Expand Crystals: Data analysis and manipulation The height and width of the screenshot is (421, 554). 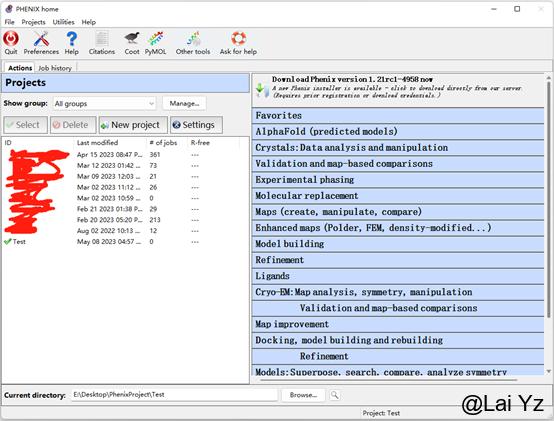[x=398, y=148]
